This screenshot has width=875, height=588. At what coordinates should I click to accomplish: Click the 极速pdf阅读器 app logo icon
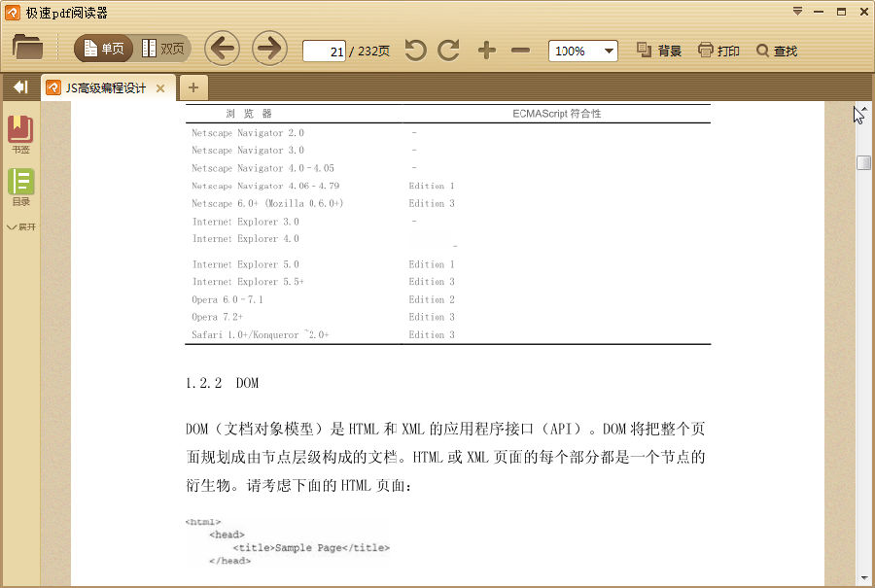point(13,13)
